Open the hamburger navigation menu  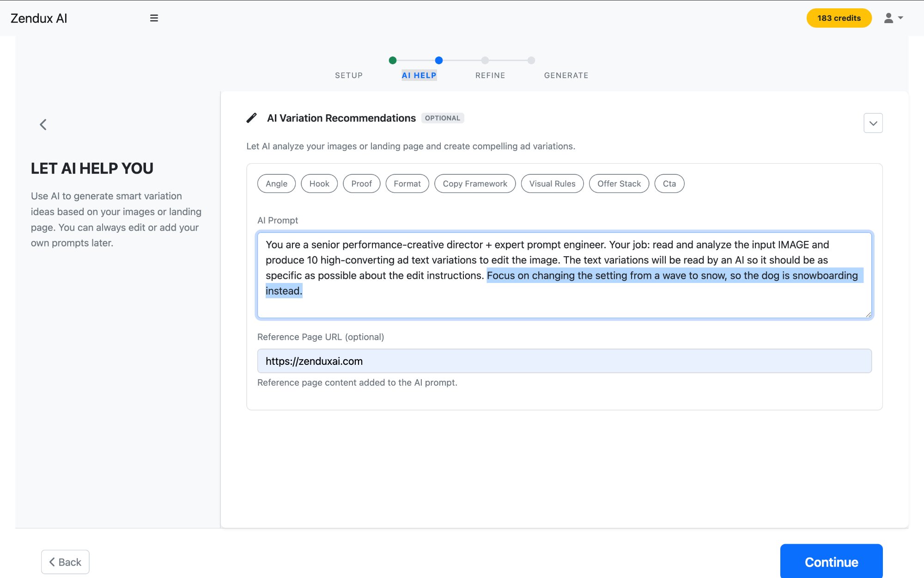pyautogui.click(x=153, y=18)
